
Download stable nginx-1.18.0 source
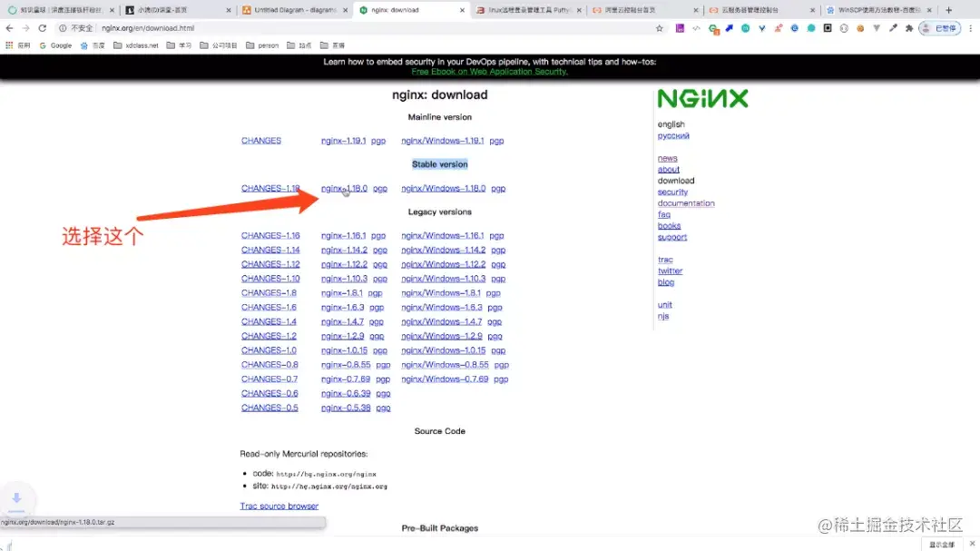point(345,188)
